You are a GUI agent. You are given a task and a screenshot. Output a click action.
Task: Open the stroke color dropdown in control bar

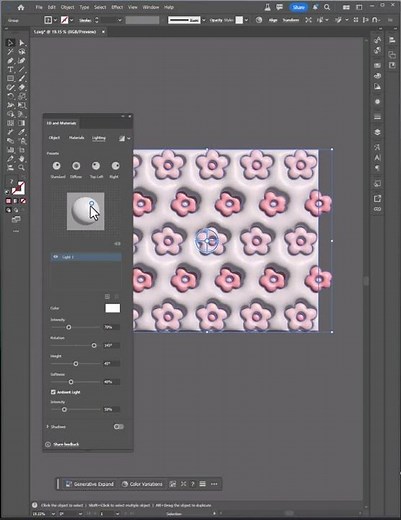click(71, 20)
